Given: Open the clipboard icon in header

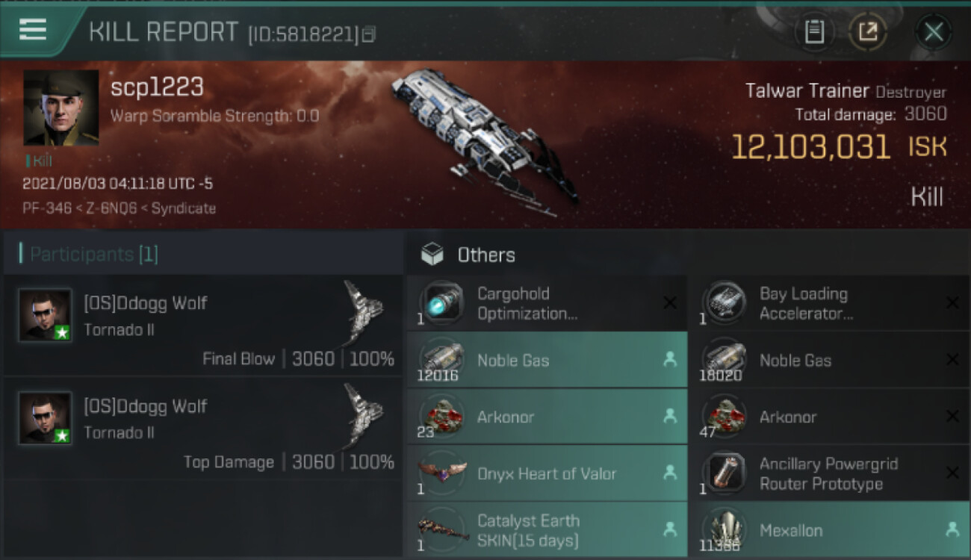Looking at the screenshot, I should point(814,32).
